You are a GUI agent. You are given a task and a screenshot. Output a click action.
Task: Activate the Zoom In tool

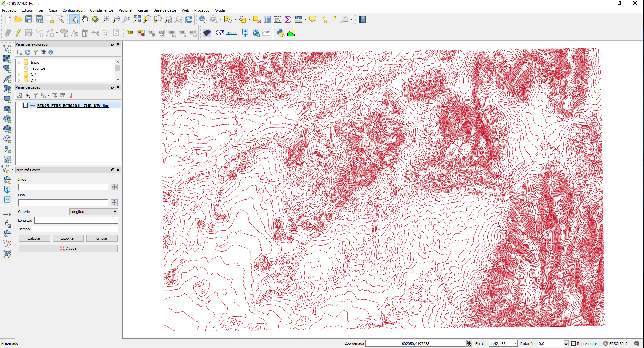[105, 19]
